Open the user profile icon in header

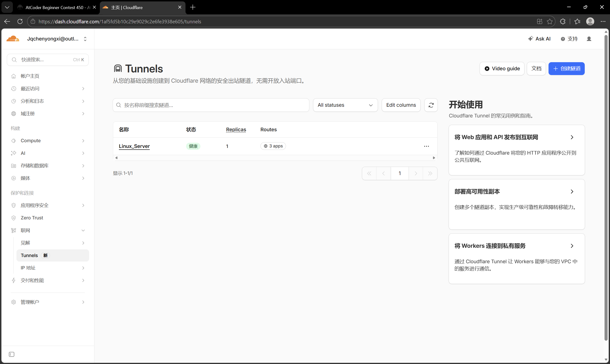coord(589,39)
